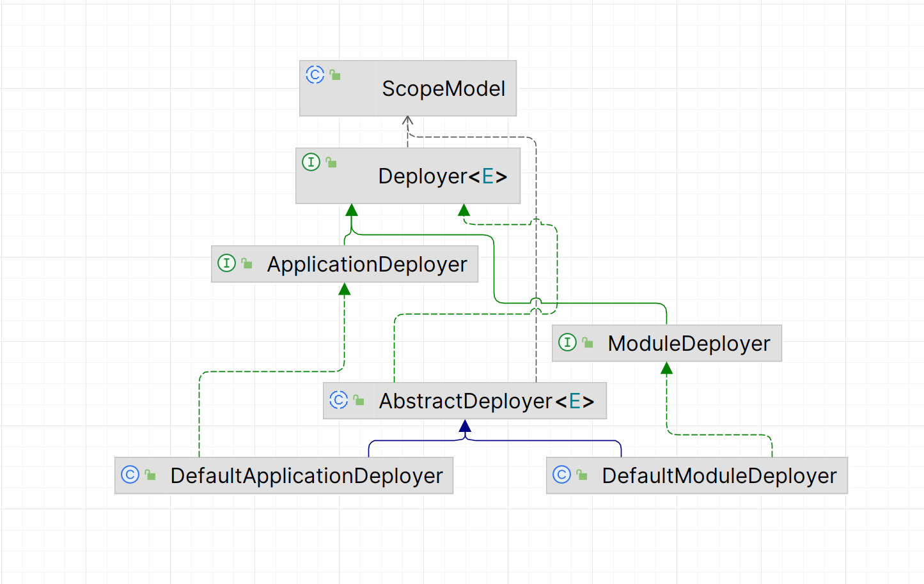Click the abstract class icon on ScopeModel
924x584 pixels.
[x=315, y=75]
